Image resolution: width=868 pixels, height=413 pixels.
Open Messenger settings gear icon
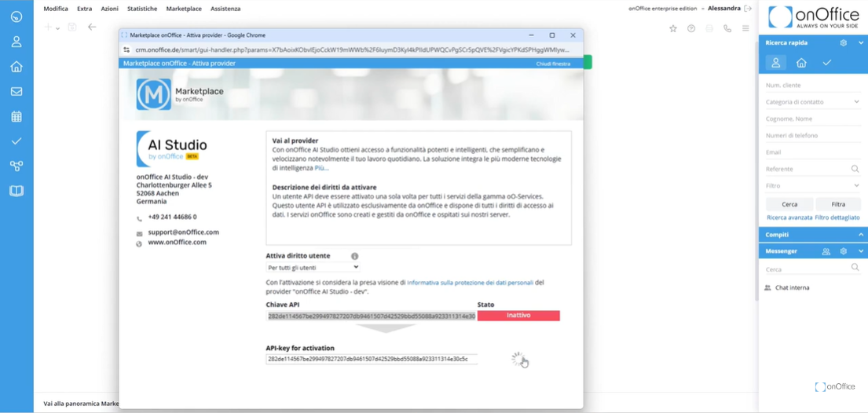click(x=843, y=251)
